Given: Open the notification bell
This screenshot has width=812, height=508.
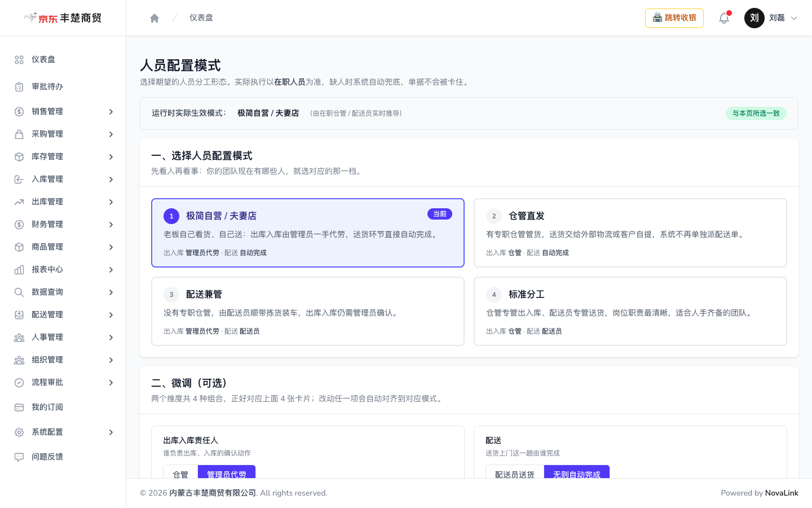Looking at the screenshot, I should click(724, 18).
